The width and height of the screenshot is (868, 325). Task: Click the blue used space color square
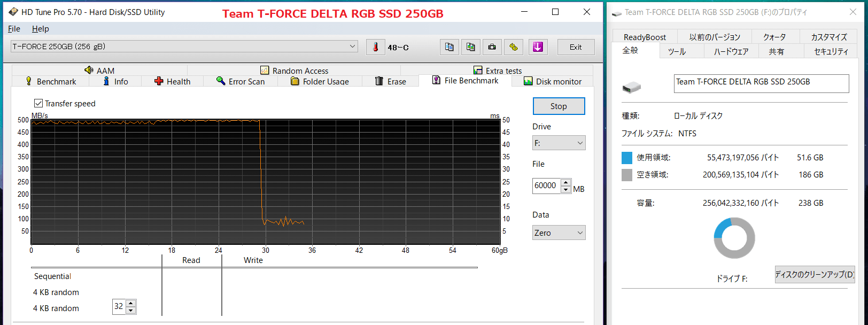click(627, 158)
